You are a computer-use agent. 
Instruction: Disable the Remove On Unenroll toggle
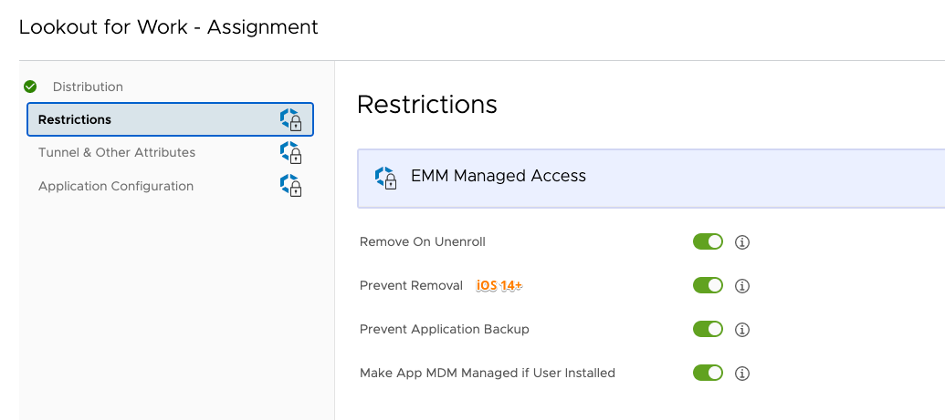pyautogui.click(x=708, y=242)
